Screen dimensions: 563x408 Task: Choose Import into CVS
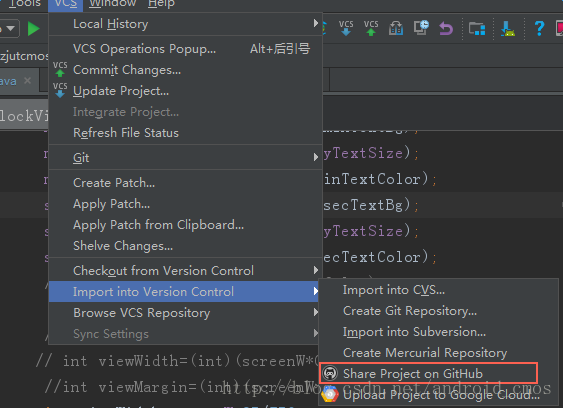coord(438,289)
